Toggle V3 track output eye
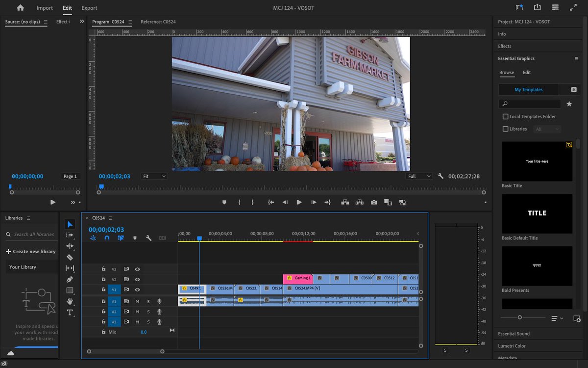Viewport: 588px width, 368px height. pos(138,269)
